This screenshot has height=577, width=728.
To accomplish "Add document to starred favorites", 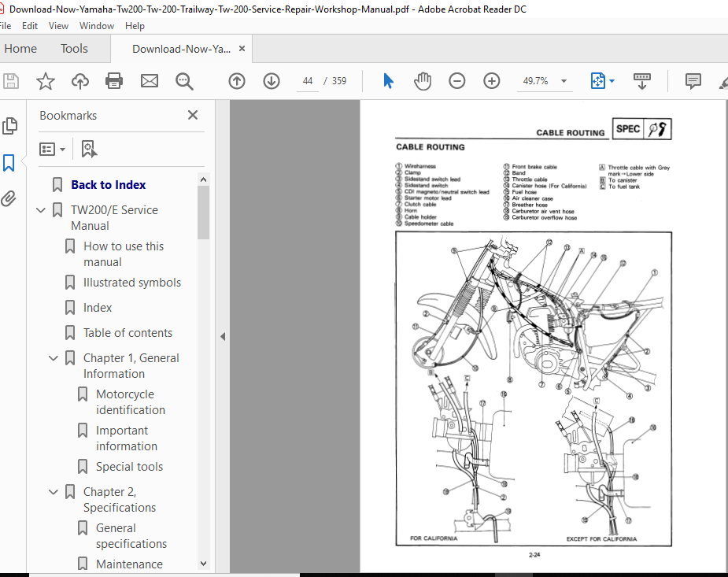I will [46, 81].
